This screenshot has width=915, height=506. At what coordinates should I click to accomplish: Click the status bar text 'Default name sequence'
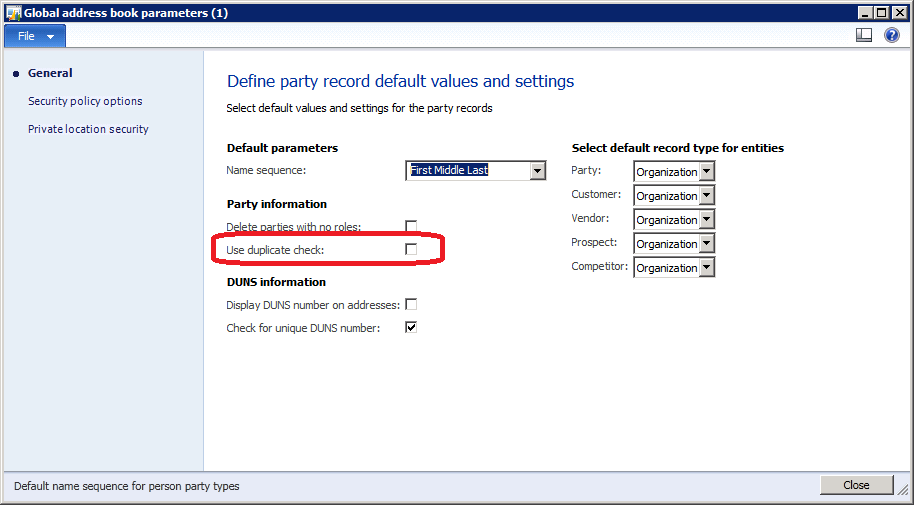click(x=127, y=486)
